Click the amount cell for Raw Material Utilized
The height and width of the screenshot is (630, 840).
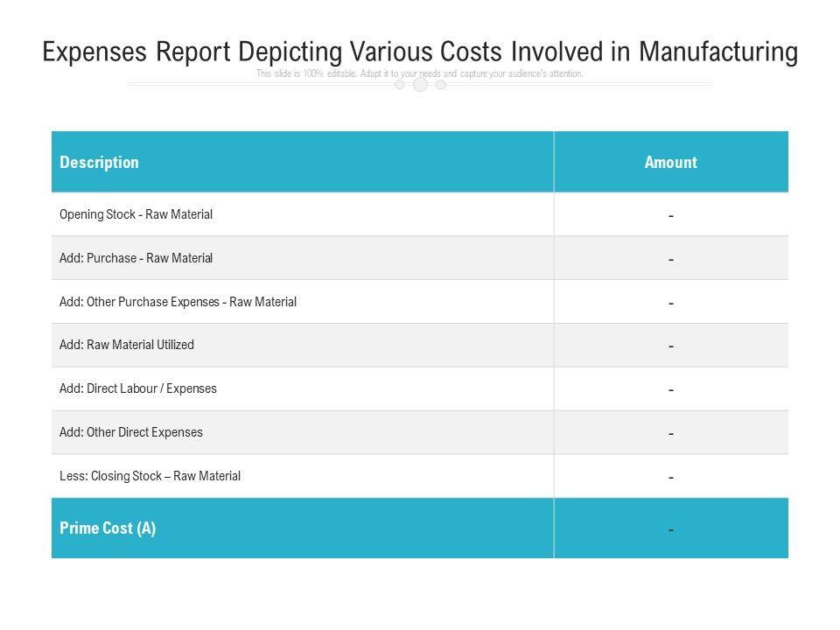pos(670,346)
